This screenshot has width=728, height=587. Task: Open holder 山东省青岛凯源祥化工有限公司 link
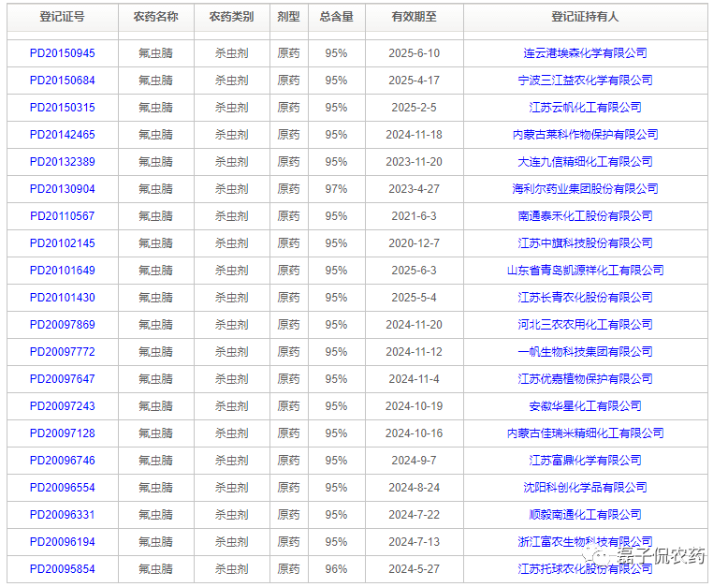click(585, 271)
